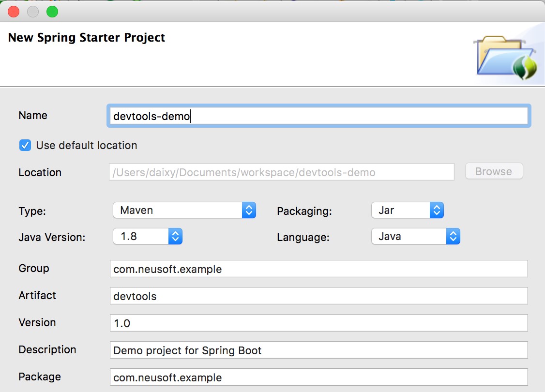This screenshot has height=392, width=545.
Task: Close the dialog with the red button
Action: [x=14, y=12]
